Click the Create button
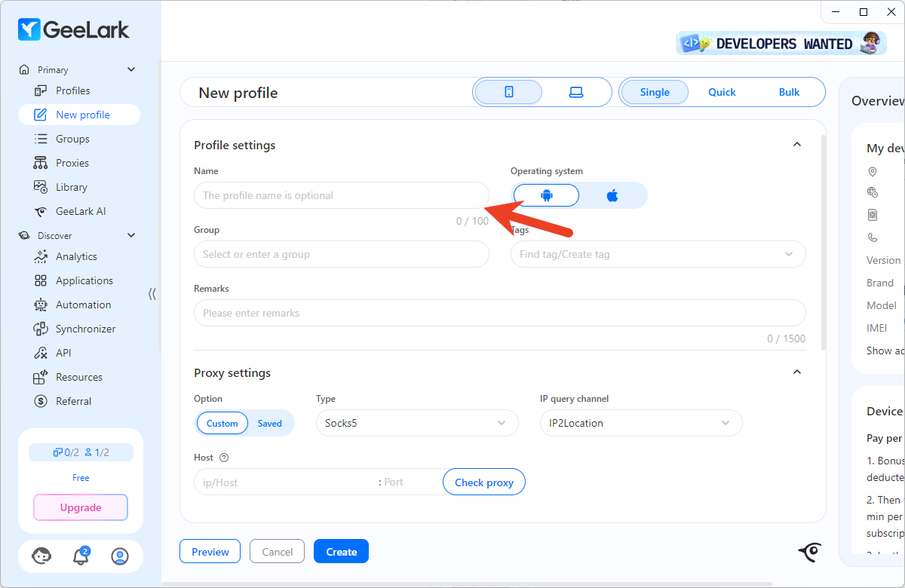This screenshot has width=905, height=588. coord(341,552)
